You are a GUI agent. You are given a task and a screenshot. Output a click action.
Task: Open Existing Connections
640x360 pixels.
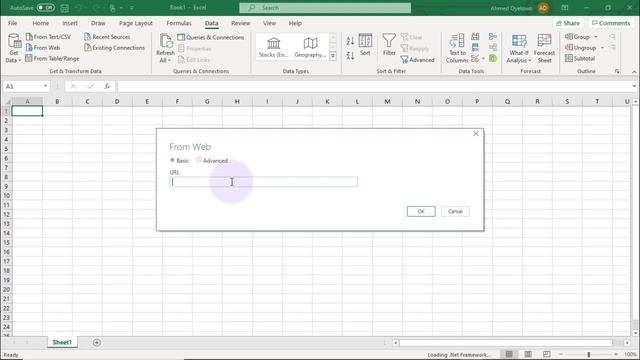(x=114, y=48)
